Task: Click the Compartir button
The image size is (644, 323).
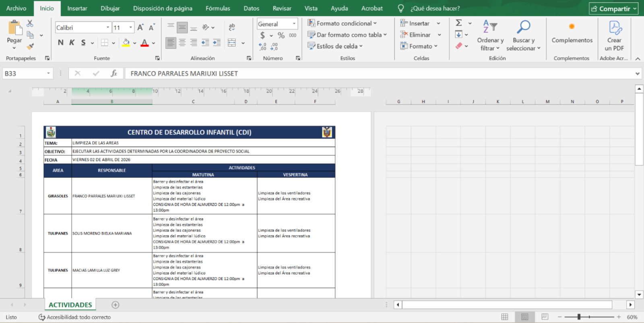Action: coord(613,8)
